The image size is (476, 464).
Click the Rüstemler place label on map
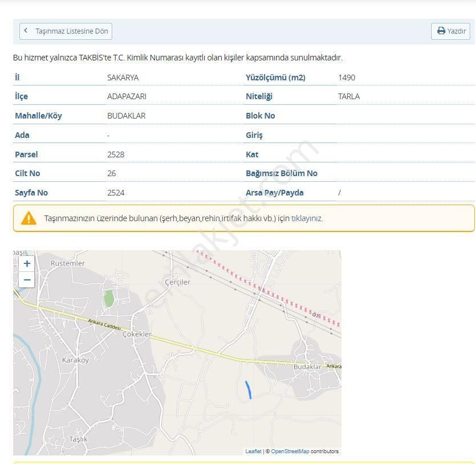(x=67, y=263)
